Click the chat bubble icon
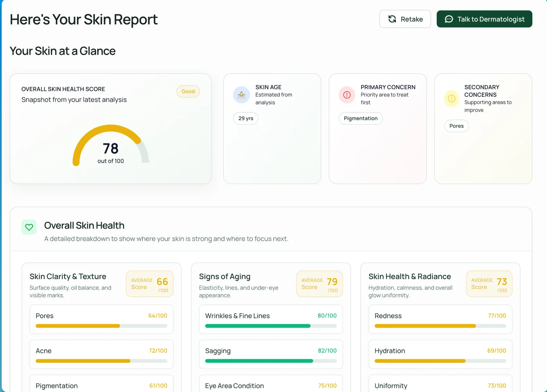Screen dimensions: 547x392 click(449, 19)
